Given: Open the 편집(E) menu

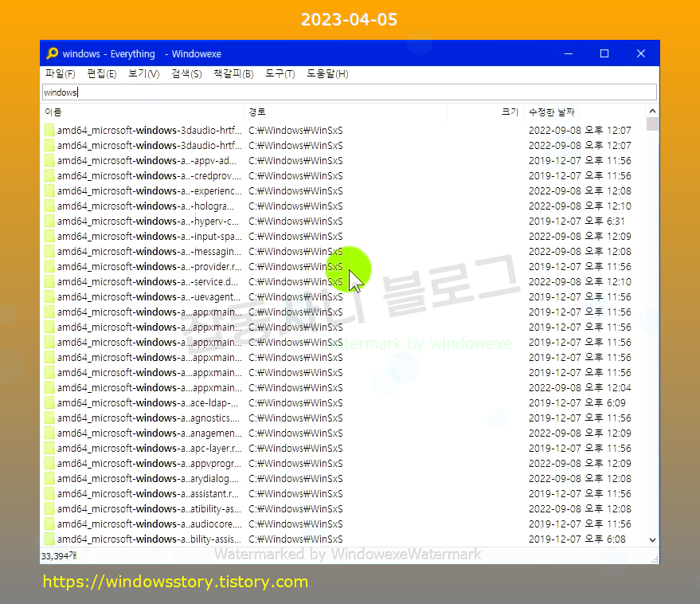Looking at the screenshot, I should pyautogui.click(x=102, y=74).
